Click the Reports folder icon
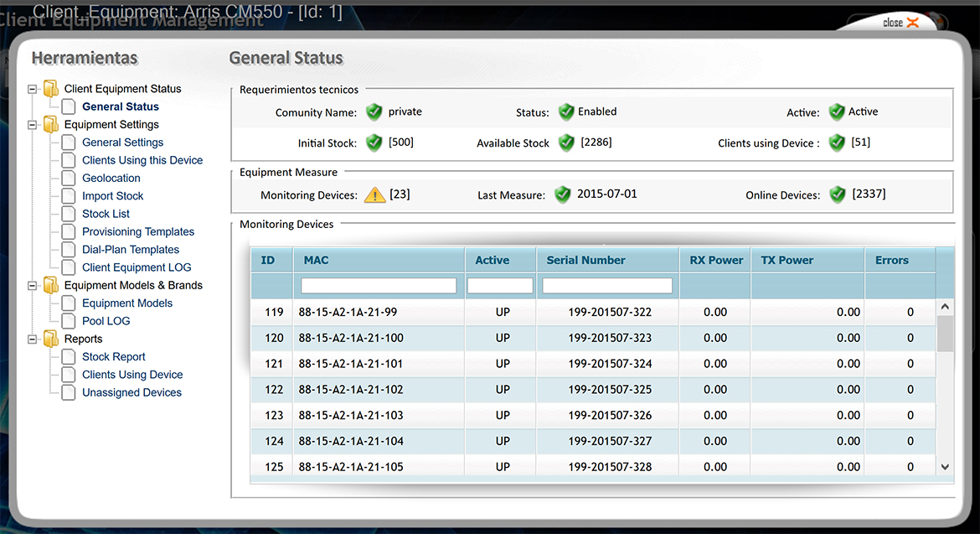 [x=51, y=340]
